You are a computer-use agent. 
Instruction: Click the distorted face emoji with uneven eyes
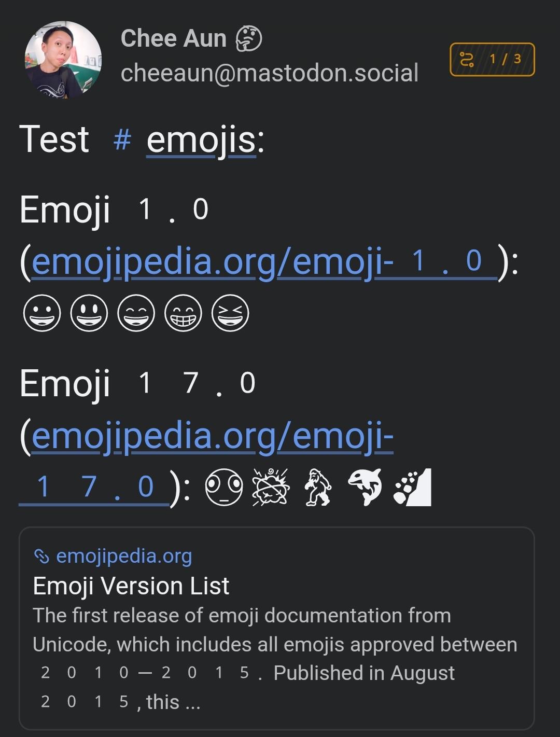224,487
